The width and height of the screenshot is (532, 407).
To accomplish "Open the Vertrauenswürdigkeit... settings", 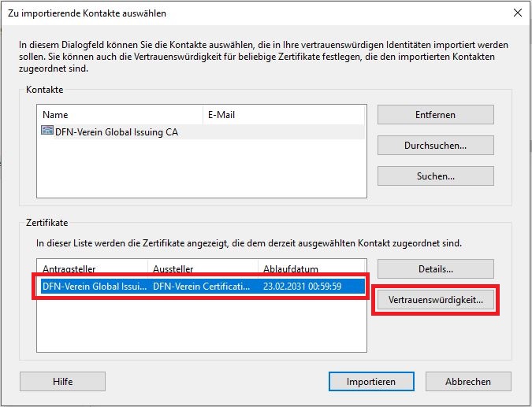I will pos(435,300).
